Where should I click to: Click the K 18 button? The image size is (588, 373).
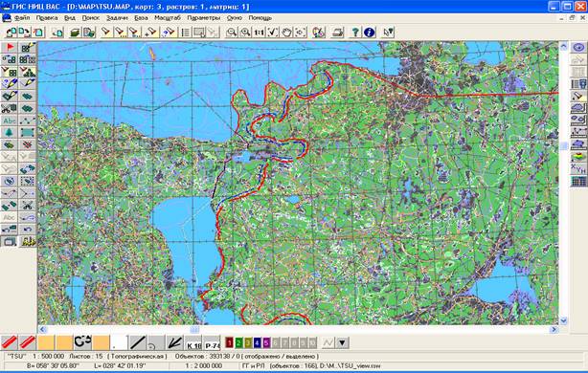(x=193, y=342)
